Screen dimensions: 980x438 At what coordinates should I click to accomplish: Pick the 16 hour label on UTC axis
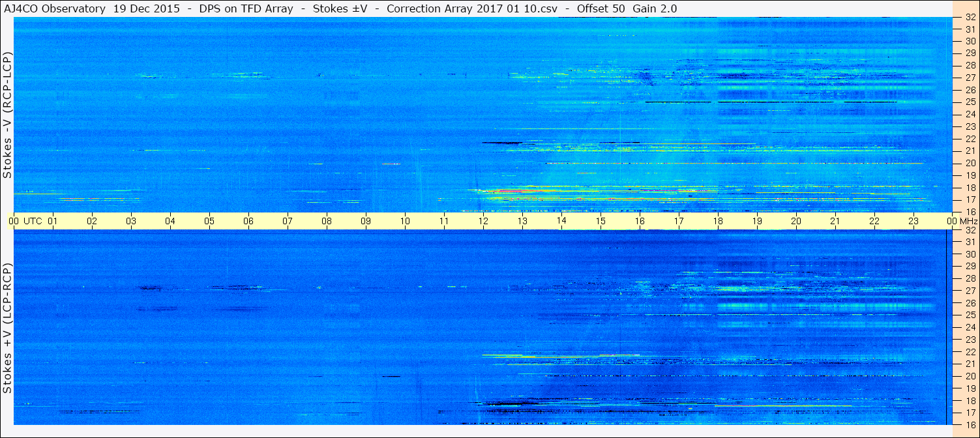tap(640, 221)
